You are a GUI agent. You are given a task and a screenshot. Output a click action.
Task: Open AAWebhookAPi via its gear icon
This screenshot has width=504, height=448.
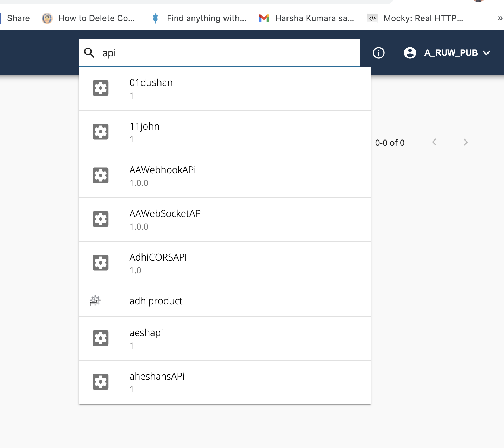click(101, 175)
